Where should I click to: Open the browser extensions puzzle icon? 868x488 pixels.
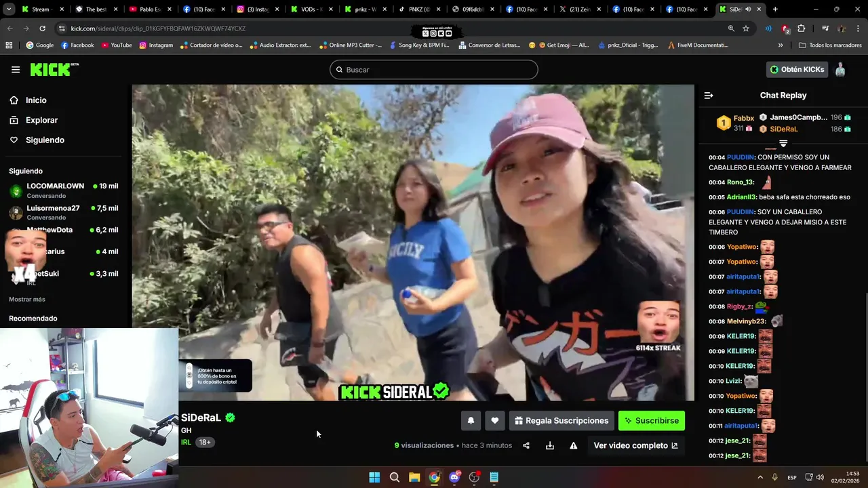pyautogui.click(x=802, y=28)
